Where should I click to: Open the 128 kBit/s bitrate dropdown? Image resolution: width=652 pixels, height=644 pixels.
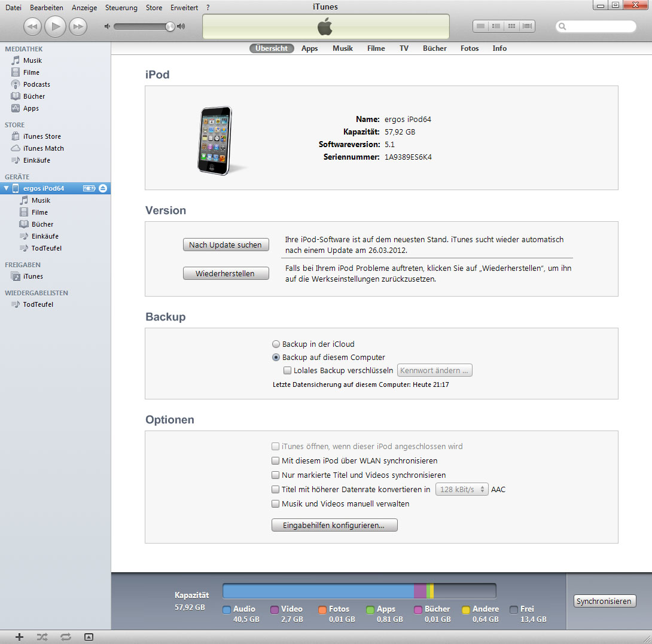click(x=462, y=489)
